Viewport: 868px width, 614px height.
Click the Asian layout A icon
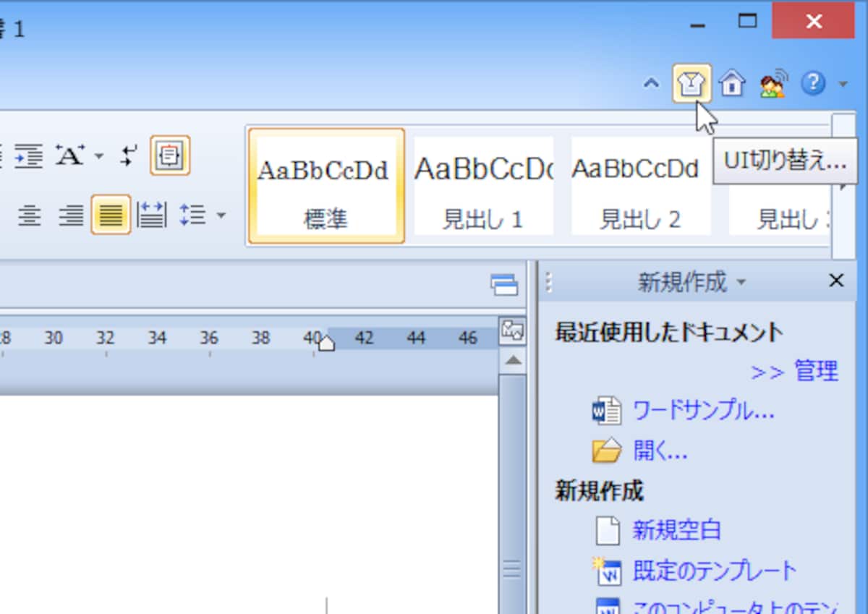(71, 155)
